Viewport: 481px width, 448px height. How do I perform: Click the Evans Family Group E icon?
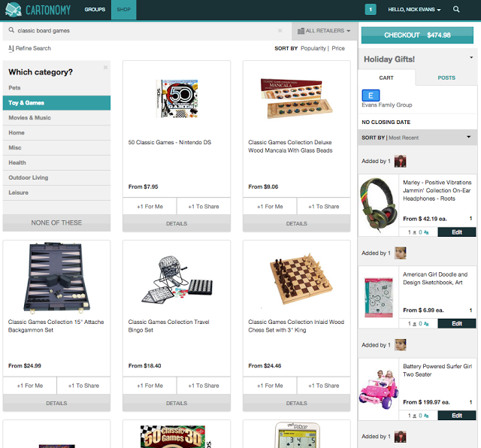(371, 95)
